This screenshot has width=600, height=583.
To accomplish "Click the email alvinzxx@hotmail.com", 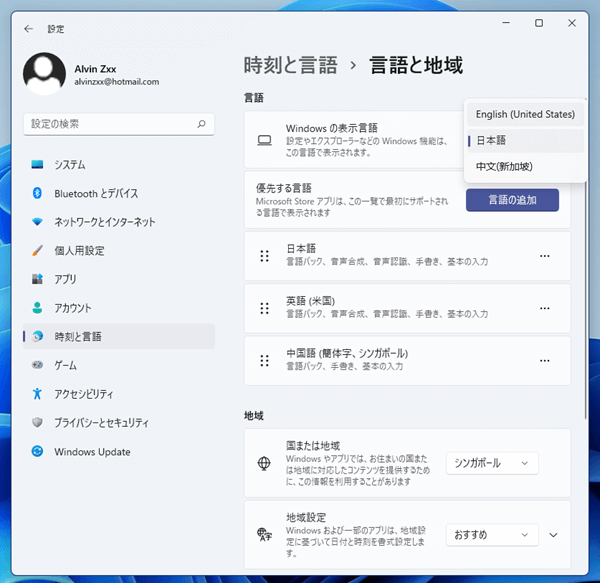I will (117, 82).
